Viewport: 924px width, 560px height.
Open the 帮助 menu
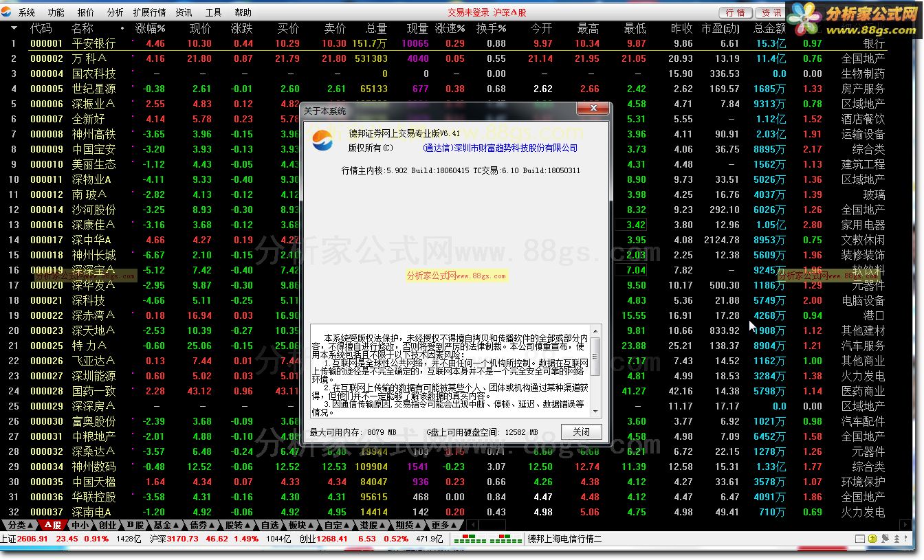pyautogui.click(x=243, y=12)
